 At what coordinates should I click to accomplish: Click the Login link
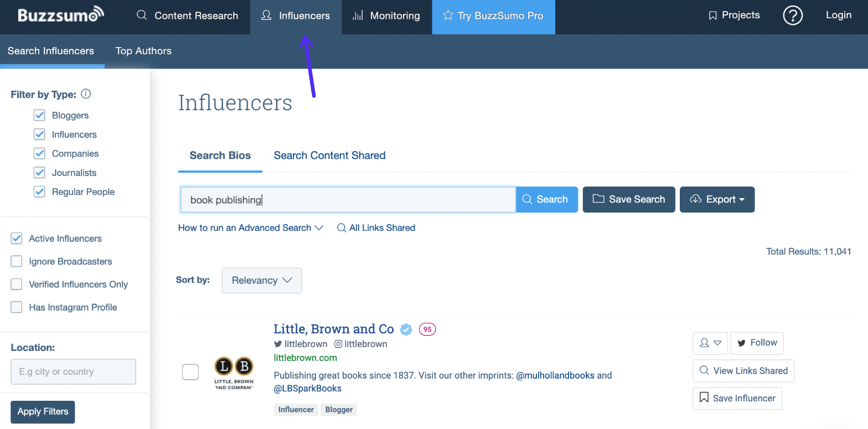coord(838,15)
